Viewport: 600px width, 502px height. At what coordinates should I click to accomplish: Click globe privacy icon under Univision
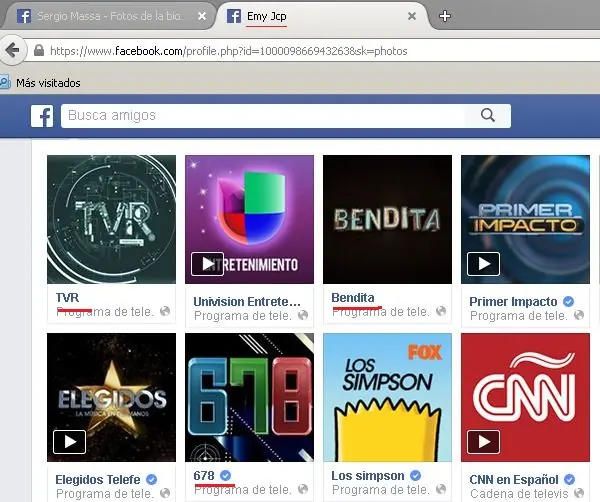coord(303,315)
